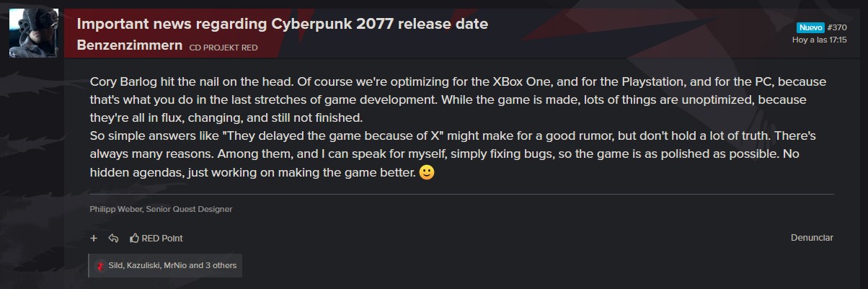Click the Philipp Weber signature text
868x289 pixels.
click(x=161, y=209)
